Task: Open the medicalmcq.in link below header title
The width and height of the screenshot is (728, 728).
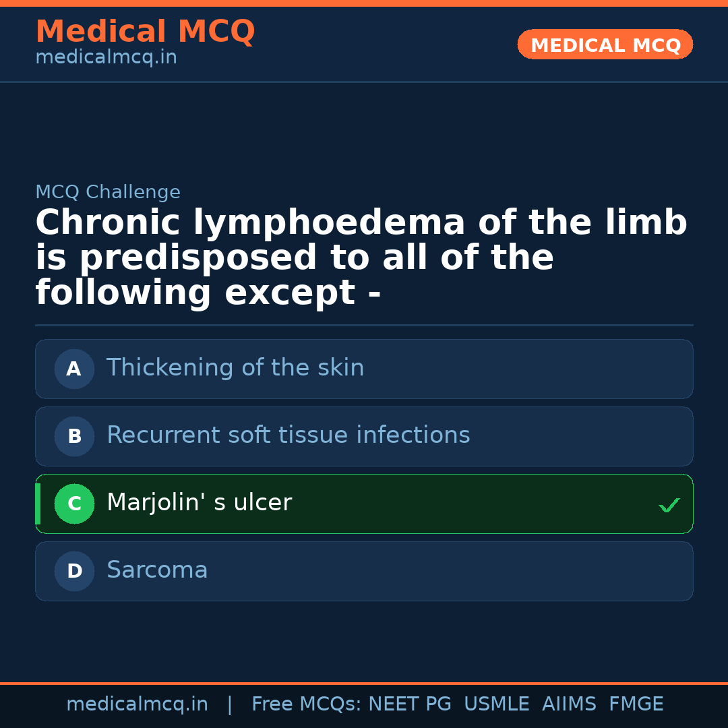Action: coord(106,58)
